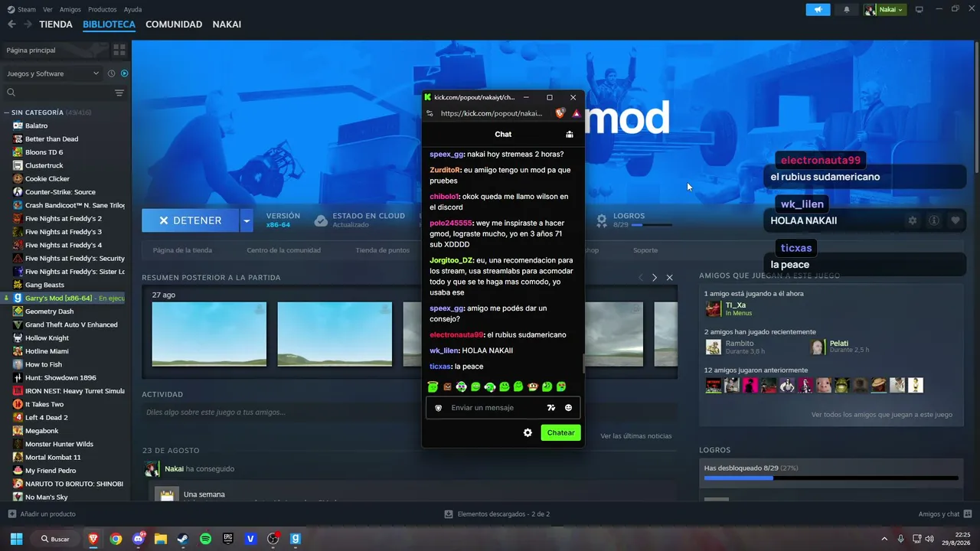Enter Steam Big Picture mode icon

[920, 9]
